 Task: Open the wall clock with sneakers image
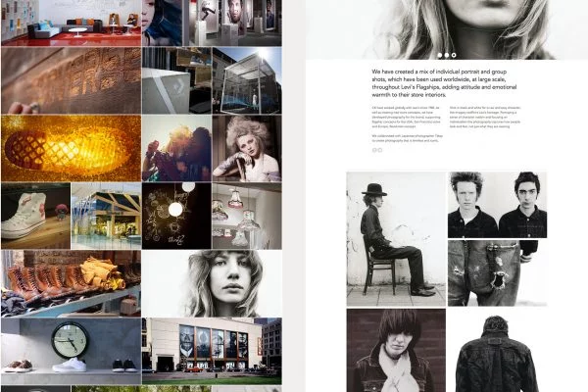coord(71,350)
